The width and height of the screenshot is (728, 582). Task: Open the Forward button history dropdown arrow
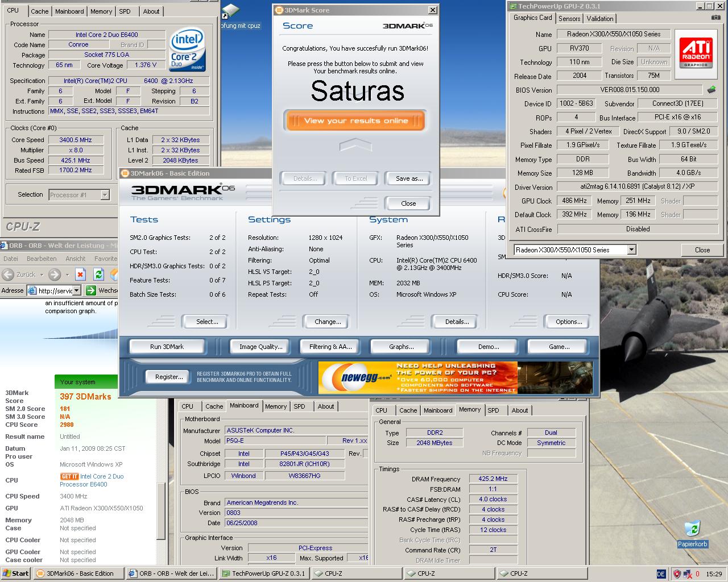click(67, 275)
